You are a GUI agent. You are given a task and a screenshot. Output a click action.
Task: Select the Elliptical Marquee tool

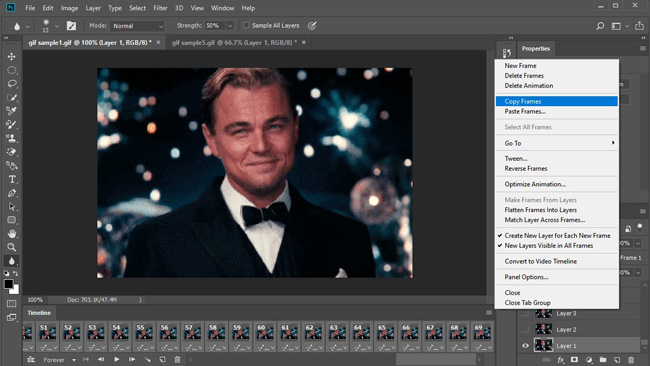[x=12, y=70]
